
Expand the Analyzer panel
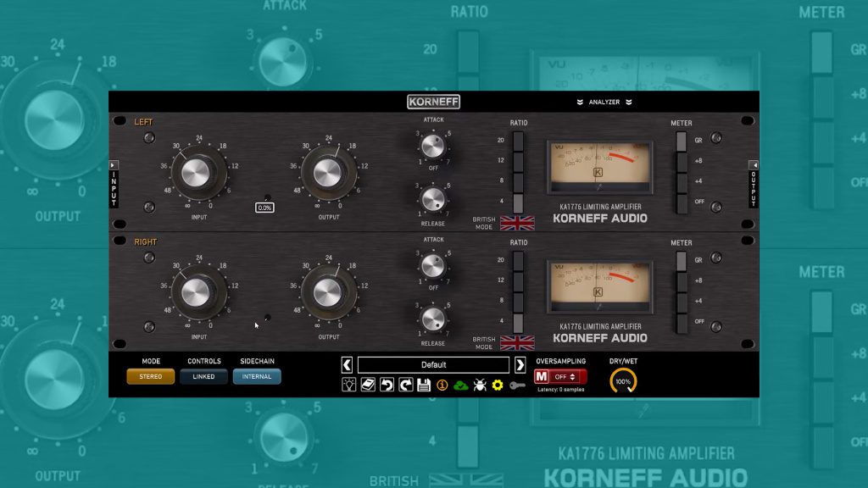tap(604, 103)
